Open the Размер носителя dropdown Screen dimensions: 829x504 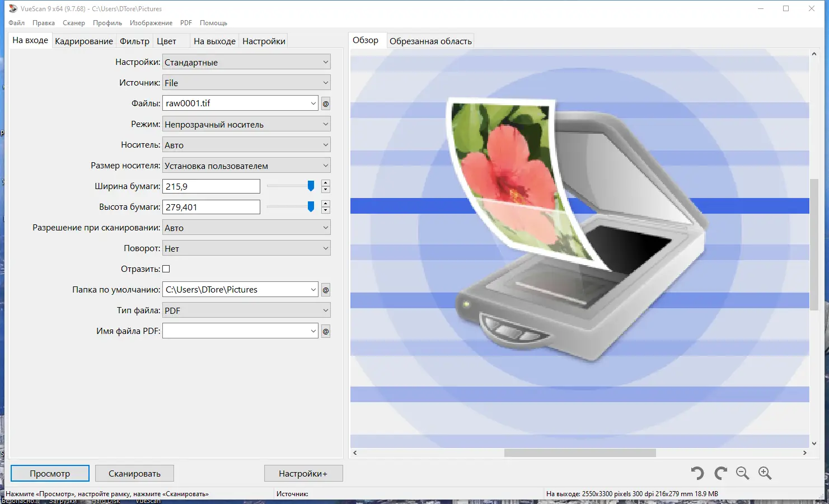point(246,166)
